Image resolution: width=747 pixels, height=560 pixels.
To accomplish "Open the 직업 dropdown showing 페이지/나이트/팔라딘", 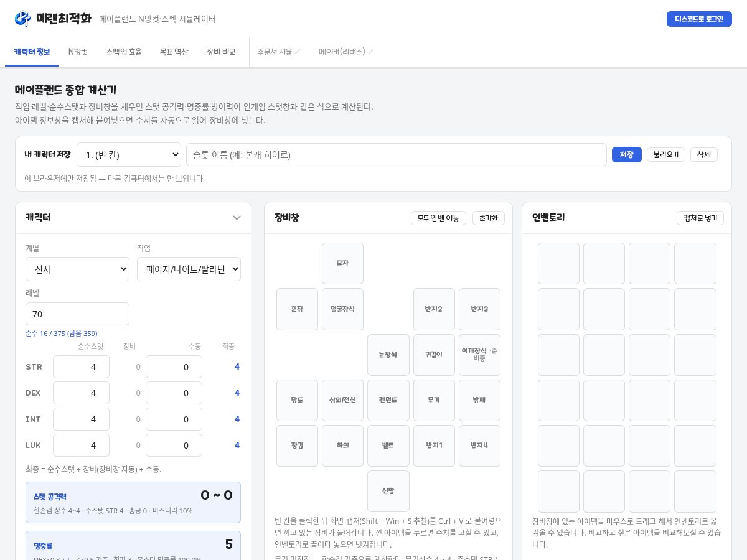I will point(189,269).
